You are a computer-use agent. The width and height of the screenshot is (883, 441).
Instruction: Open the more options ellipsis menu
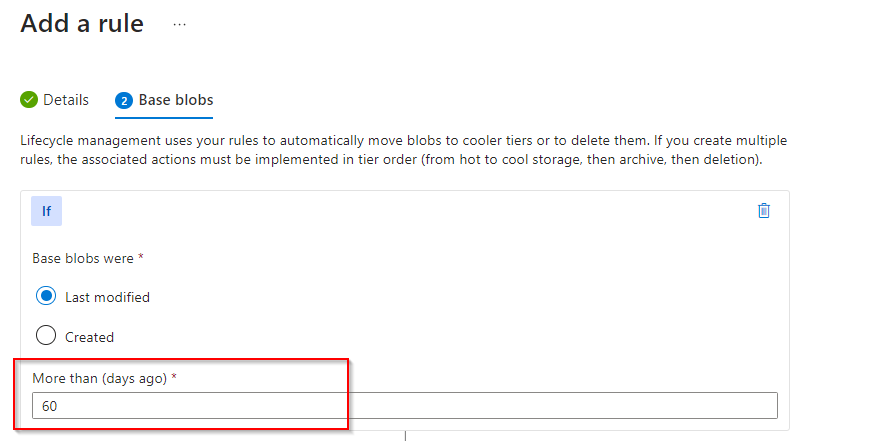[x=179, y=24]
